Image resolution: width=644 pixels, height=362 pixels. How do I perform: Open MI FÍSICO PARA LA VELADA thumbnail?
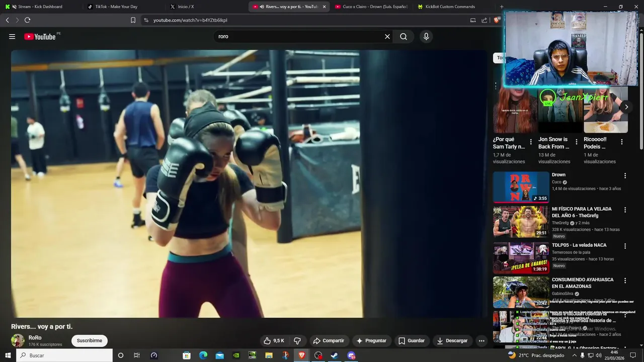click(x=521, y=221)
